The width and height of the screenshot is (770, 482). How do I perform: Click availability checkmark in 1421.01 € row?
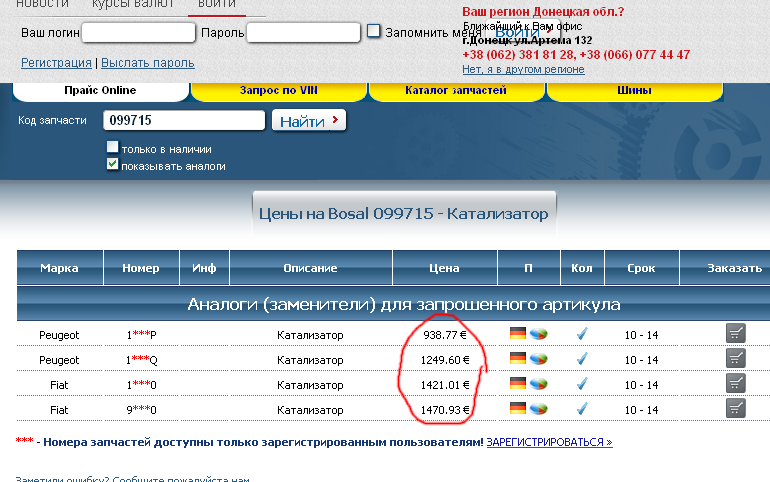pos(582,384)
